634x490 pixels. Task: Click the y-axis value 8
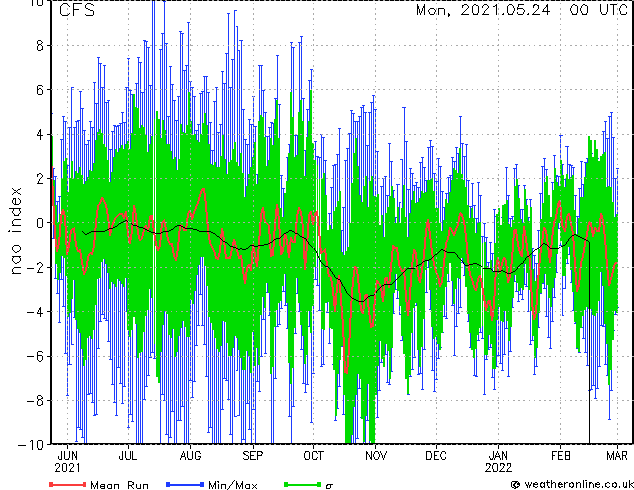[x=40, y=46]
